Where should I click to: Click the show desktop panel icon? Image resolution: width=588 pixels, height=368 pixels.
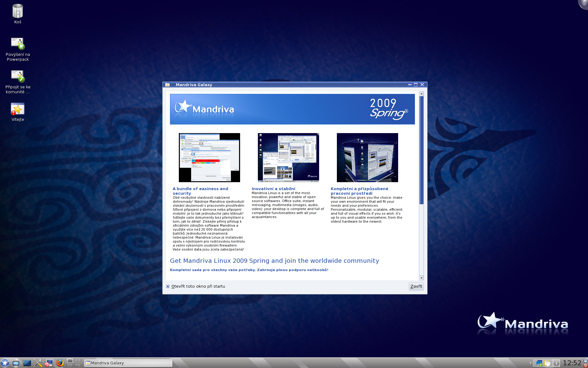(x=27, y=363)
